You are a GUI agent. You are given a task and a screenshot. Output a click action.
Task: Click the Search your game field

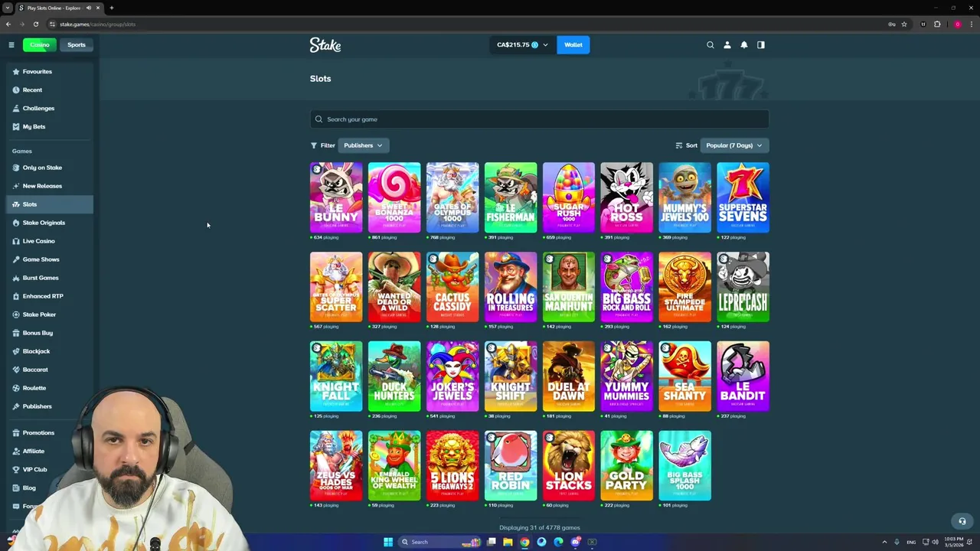point(540,119)
